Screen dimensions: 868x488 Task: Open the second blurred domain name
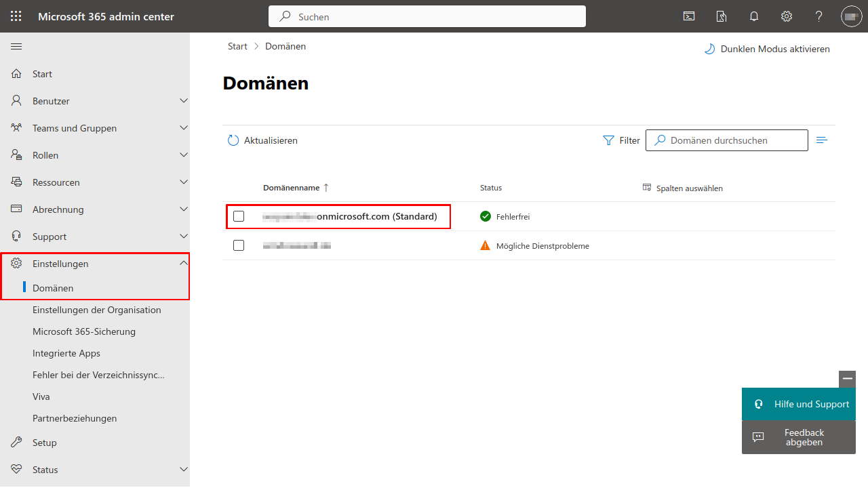[x=297, y=245]
